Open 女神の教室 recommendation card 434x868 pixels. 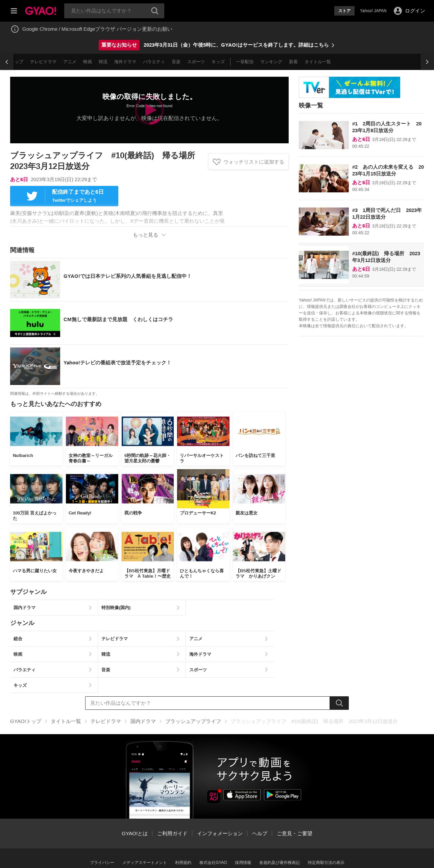pyautogui.click(x=92, y=439)
